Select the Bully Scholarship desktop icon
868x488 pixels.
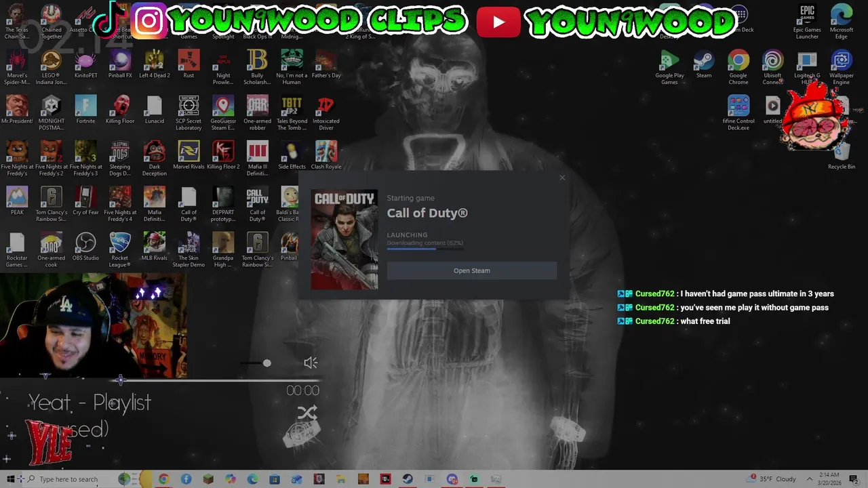257,68
